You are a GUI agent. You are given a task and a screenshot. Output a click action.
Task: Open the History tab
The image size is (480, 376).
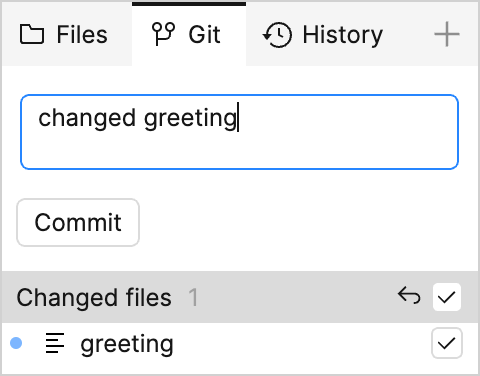point(322,34)
